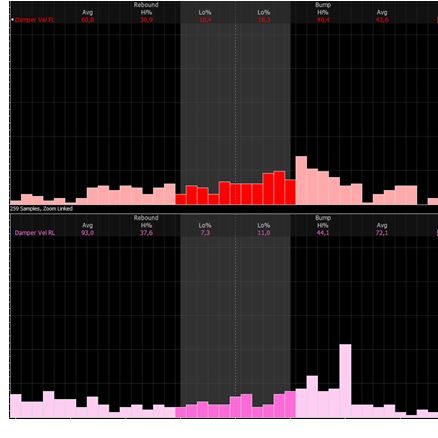Click the Rebound header in the Damper Vel FL histogram
The width and height of the screenshot is (438, 438).
[146, 5]
